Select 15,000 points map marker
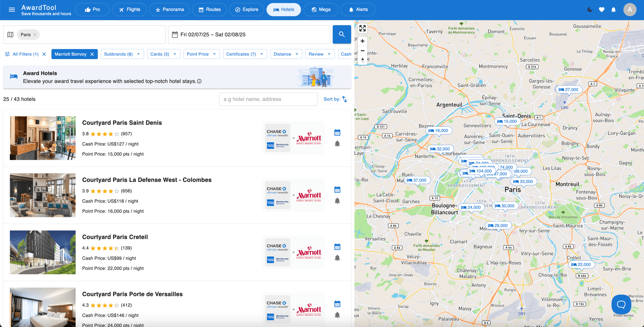The width and height of the screenshot is (644, 327). (507, 121)
